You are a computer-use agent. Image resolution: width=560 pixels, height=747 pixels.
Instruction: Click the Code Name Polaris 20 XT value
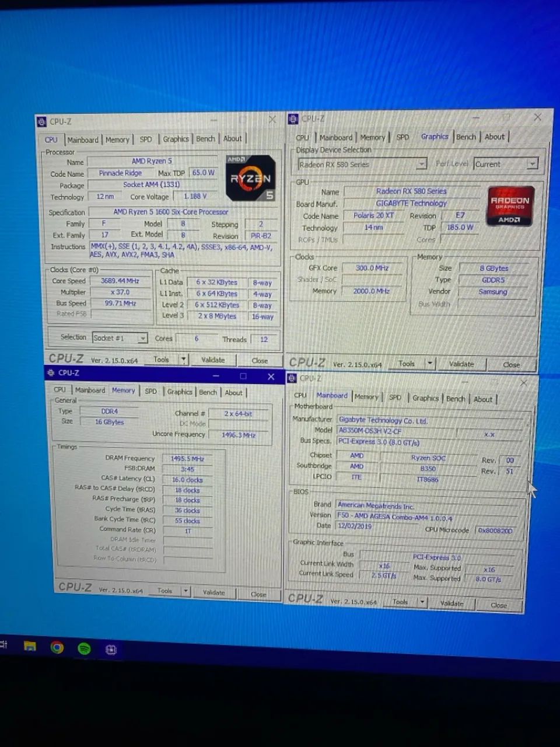pos(374,215)
